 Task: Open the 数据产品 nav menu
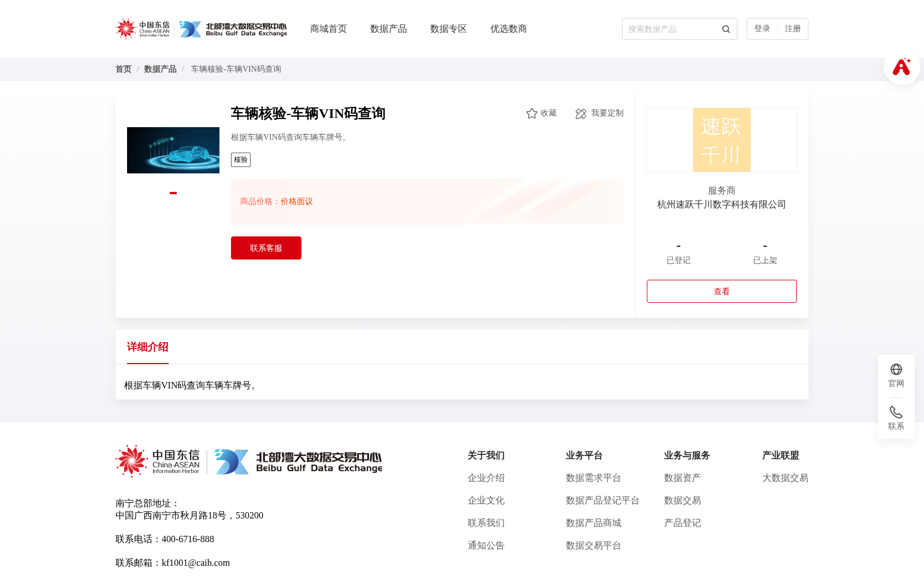point(389,29)
